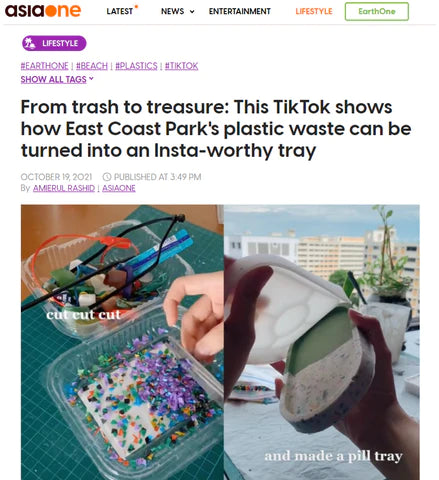Expand Show All Tags
This screenshot has height=480, width=439.
tap(57, 80)
